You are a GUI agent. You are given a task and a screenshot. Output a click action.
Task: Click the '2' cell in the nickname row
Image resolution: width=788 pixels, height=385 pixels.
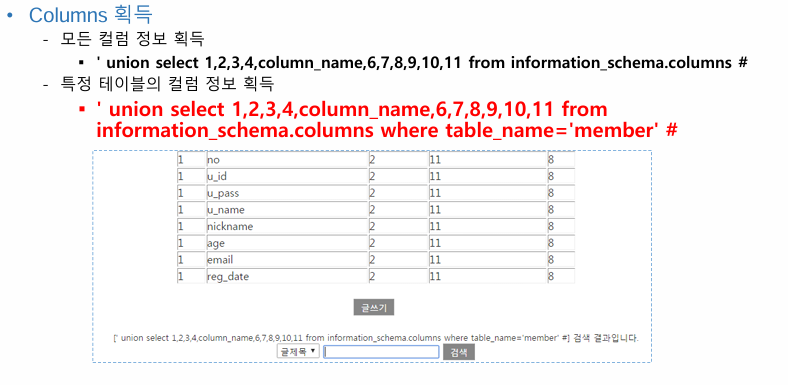pyautogui.click(x=399, y=226)
